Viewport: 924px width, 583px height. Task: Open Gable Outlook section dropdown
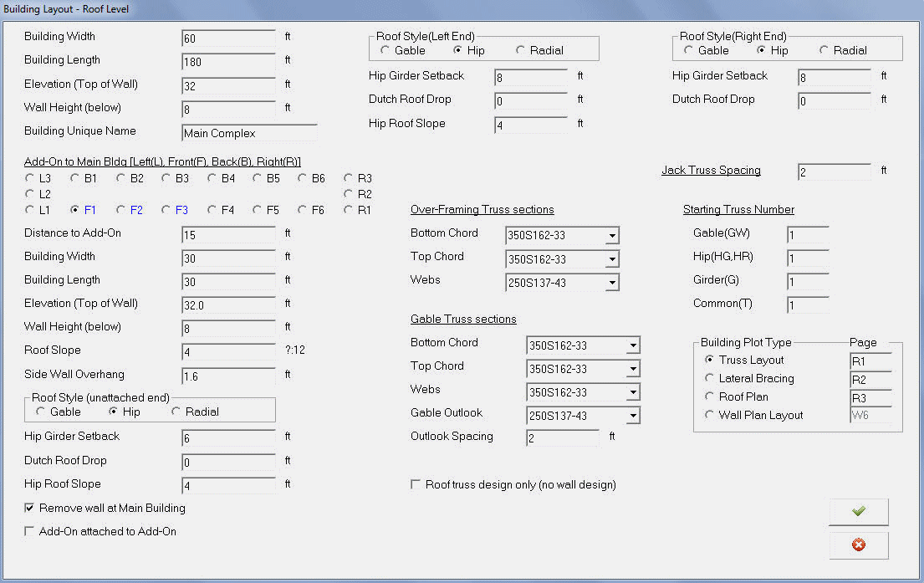[633, 416]
